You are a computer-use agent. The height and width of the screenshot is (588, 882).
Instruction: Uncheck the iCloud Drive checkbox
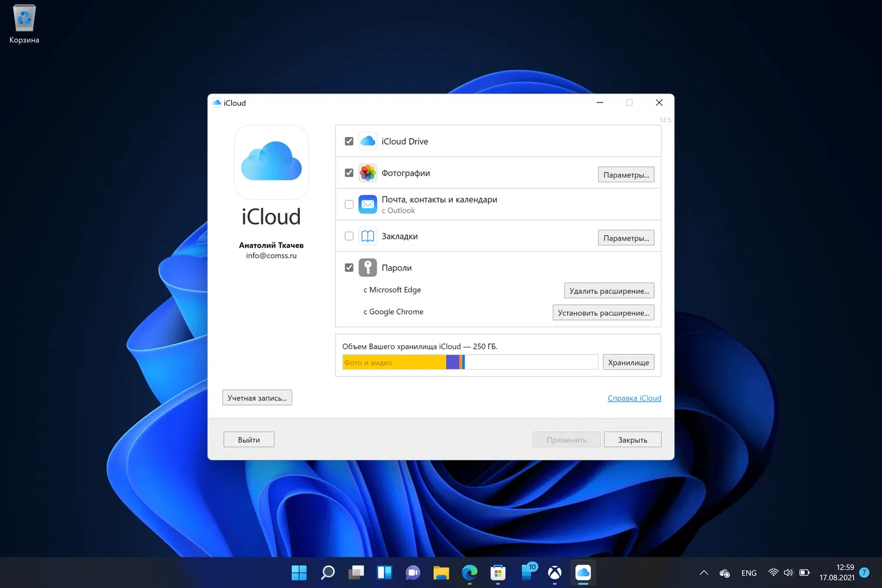pyautogui.click(x=349, y=141)
